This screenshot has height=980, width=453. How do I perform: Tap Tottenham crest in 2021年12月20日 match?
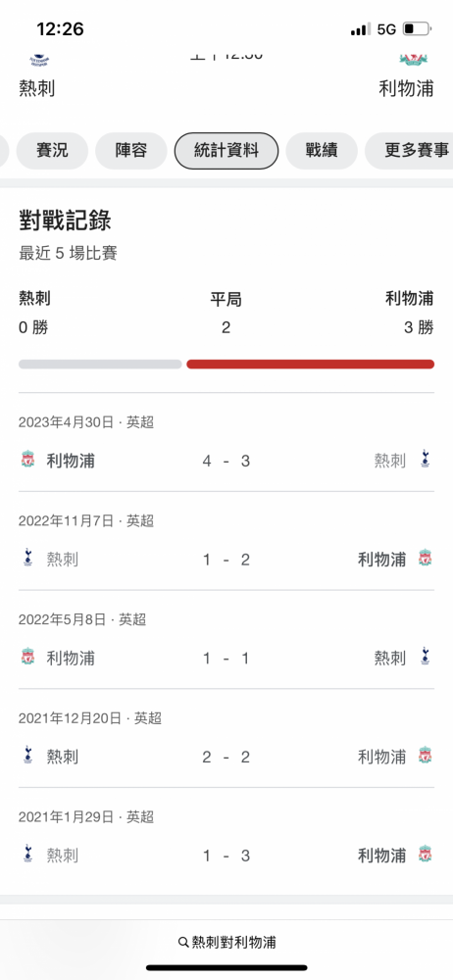click(26, 756)
